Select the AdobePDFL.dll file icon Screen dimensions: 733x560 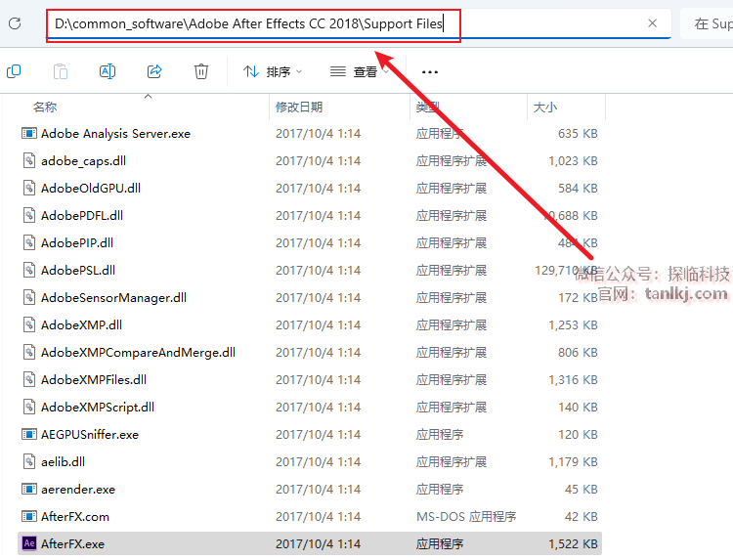point(29,215)
